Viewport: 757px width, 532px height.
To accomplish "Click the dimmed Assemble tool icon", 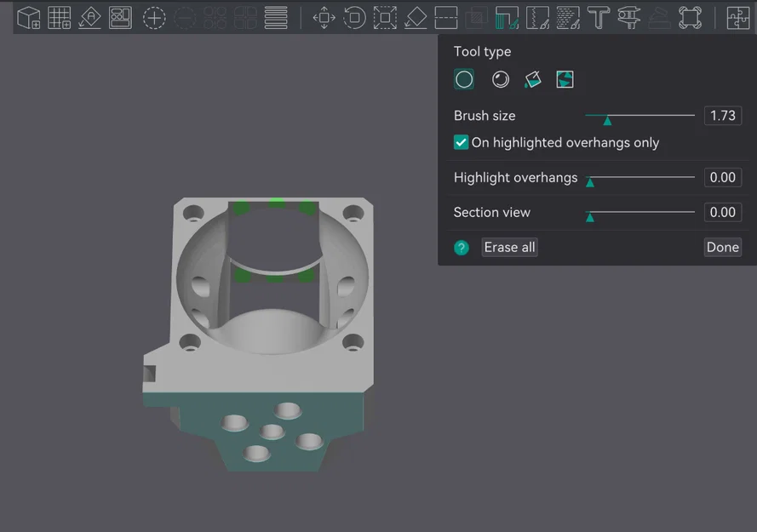I will 659,19.
